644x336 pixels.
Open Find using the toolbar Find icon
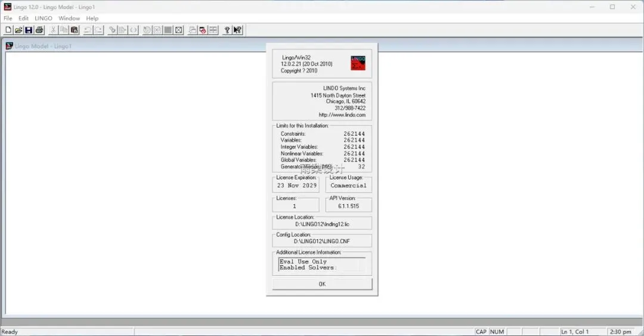(x=112, y=30)
